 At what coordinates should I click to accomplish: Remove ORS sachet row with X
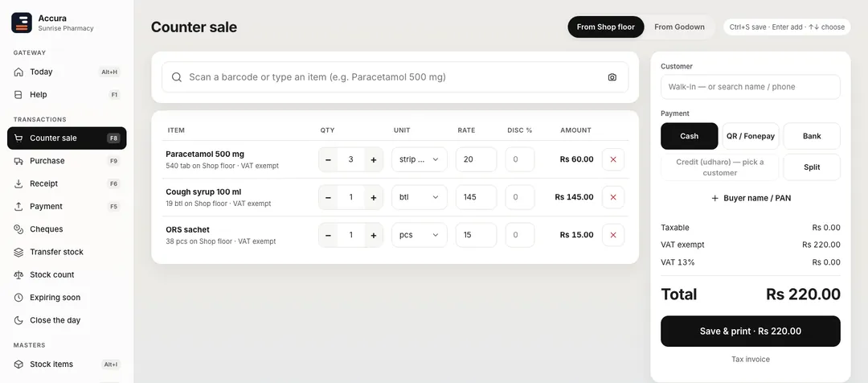coord(612,235)
